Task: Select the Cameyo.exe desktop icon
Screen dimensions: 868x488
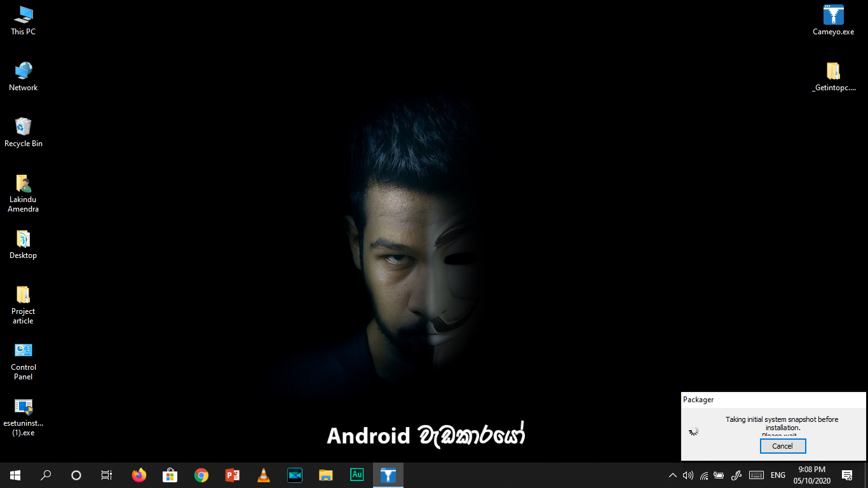Action: pyautogui.click(x=833, y=20)
